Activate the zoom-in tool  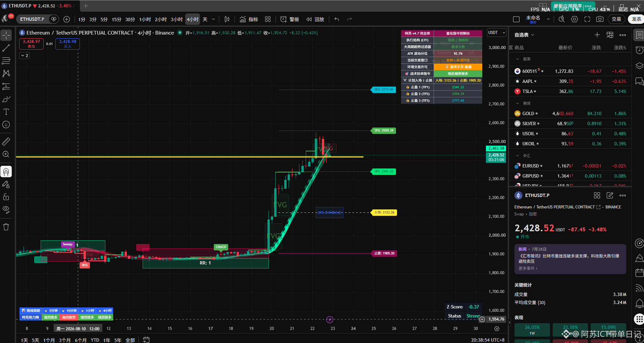tap(6, 154)
